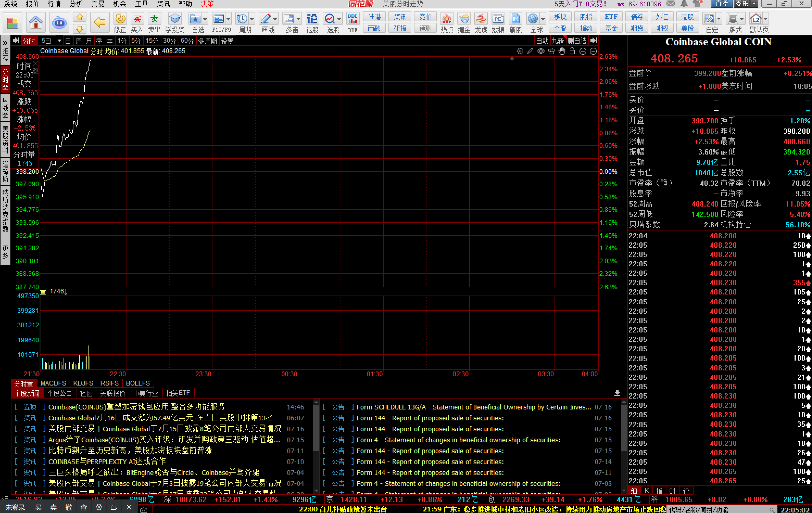Collapse right panel with arrow-bar icon
Viewport: 812px width, 513px height.
(x=594, y=41)
